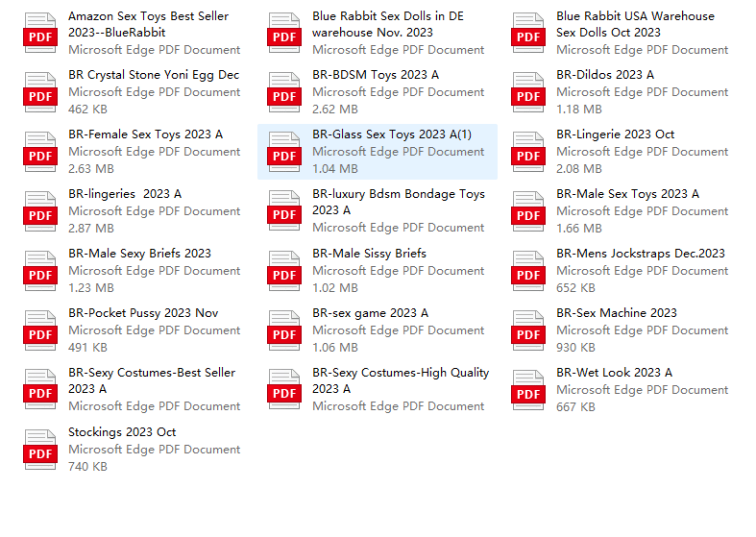Select PDF icon of Stockings 2023 Oct
The height and width of the screenshot is (537, 756).
click(x=40, y=450)
